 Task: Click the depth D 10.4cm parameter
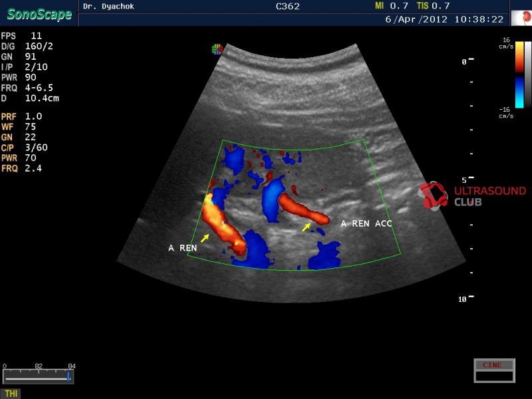click(x=30, y=98)
